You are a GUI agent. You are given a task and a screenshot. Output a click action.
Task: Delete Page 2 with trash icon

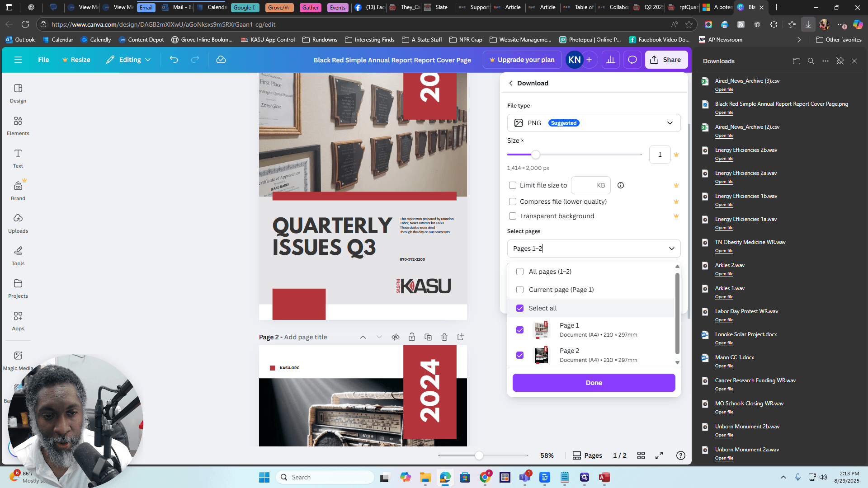(x=444, y=337)
